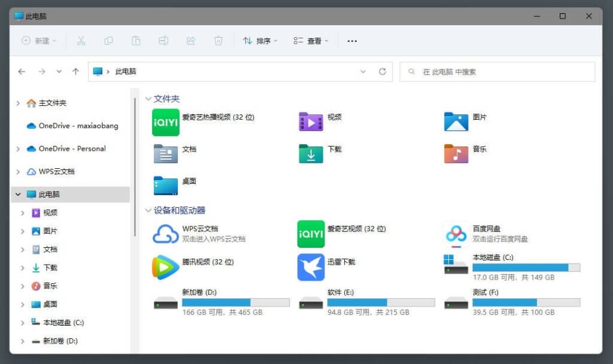The height and width of the screenshot is (364, 613).
Task: Select 主文件夹 in the navigation pane
Action: (53, 103)
